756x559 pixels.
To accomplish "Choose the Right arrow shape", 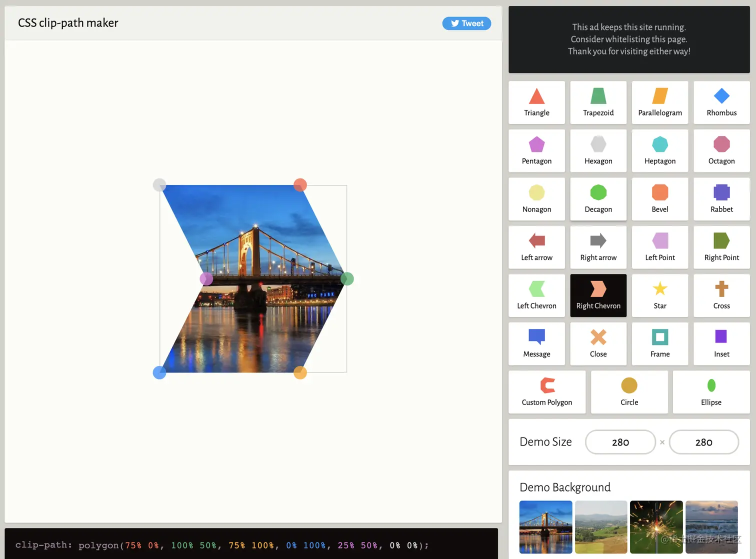I will click(598, 247).
